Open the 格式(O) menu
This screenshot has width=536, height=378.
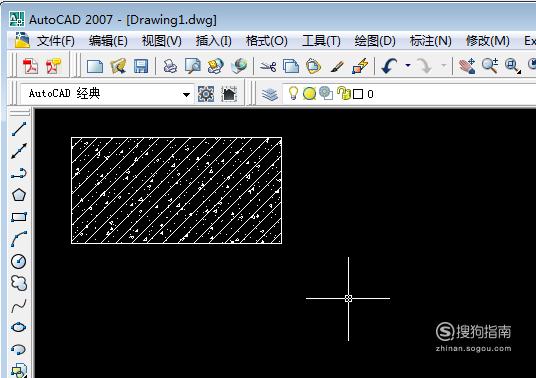(x=267, y=41)
